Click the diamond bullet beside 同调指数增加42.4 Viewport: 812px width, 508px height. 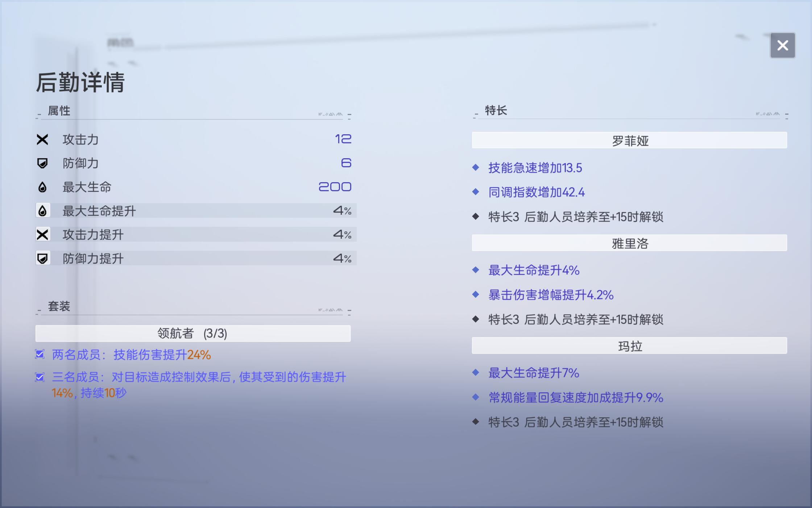click(476, 192)
